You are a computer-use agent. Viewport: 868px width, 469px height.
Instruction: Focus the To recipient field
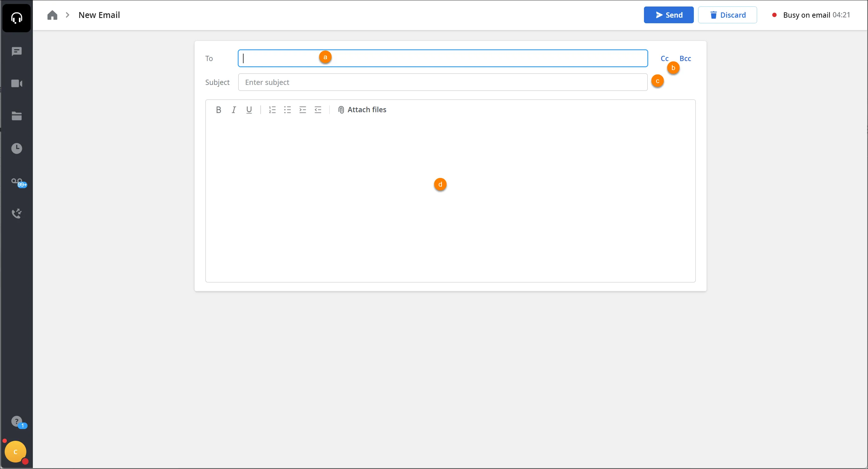point(443,58)
